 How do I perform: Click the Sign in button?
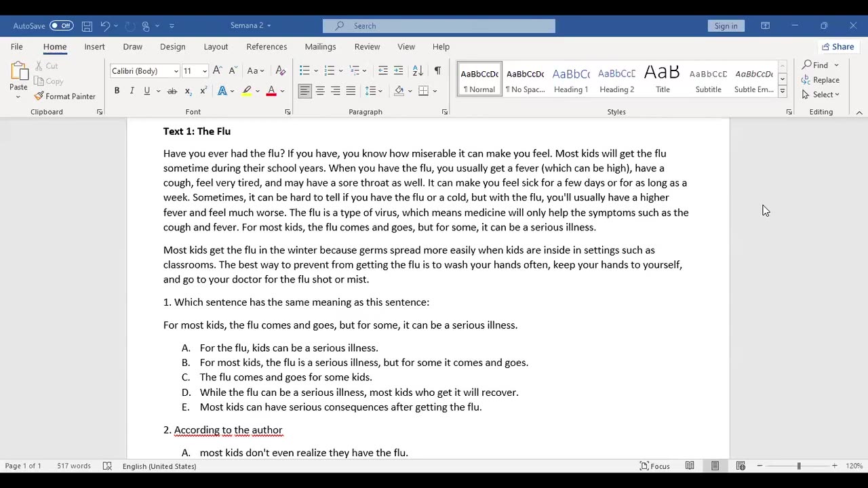click(x=726, y=26)
